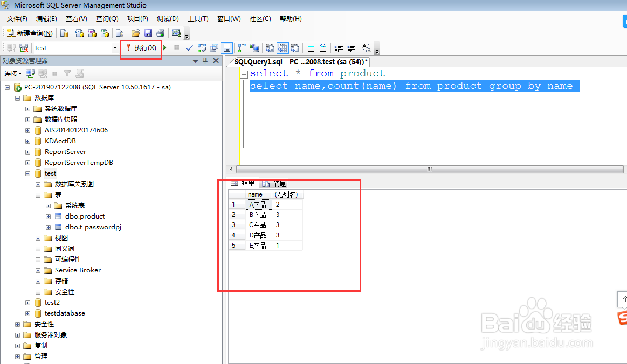Expand the dbo.product table node
This screenshot has height=364, width=627.
click(48, 216)
